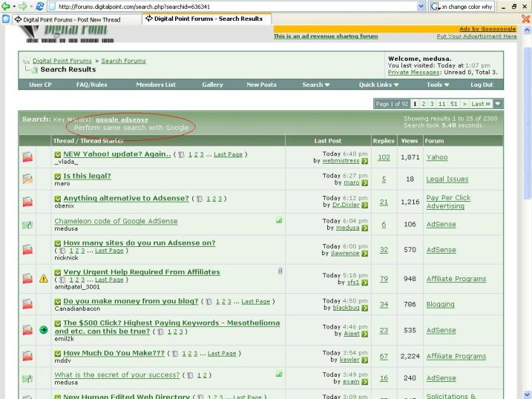
Task: Open thread NEW Yahoo! update? Again..
Action: 117,154
